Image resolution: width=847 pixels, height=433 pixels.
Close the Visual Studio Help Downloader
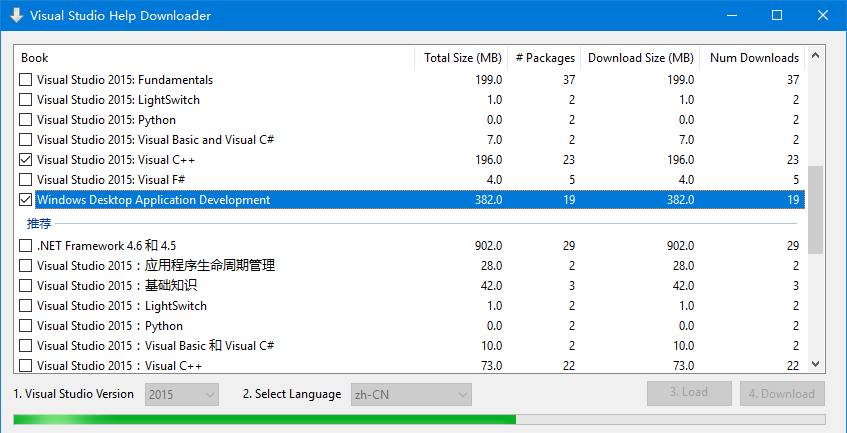click(823, 15)
